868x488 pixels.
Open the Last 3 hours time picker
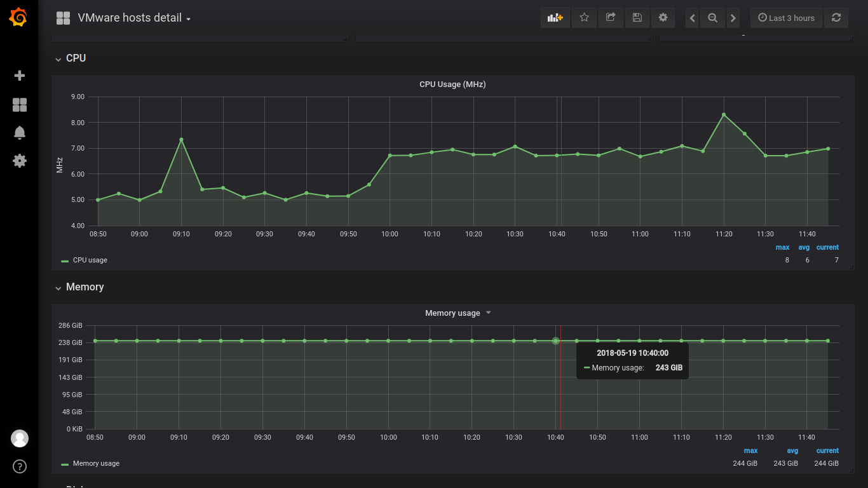(787, 18)
